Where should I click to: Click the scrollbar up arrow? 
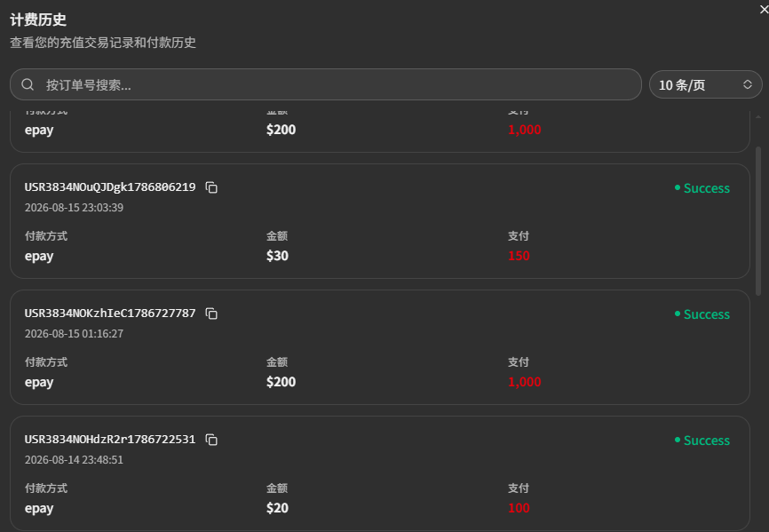pyautogui.click(x=758, y=116)
